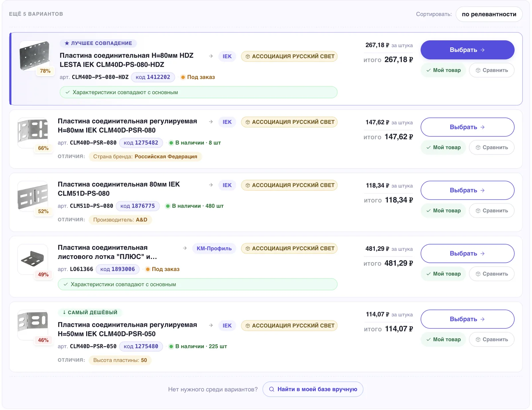This screenshot has height=410, width=532.
Task: Open thumbnail of 78% match HDZ plate
Action: (x=35, y=55)
